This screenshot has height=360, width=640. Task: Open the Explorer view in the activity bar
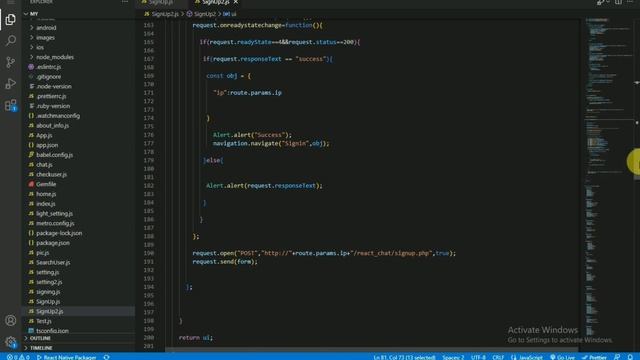pos(11,20)
